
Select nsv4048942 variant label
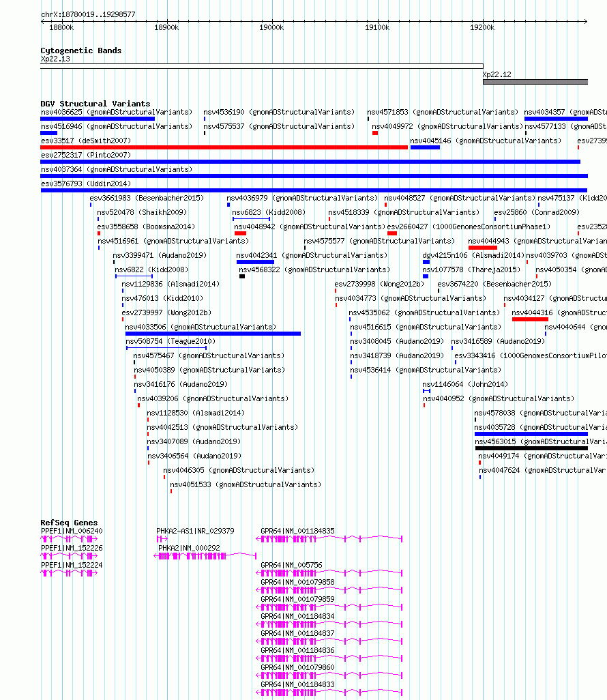pos(310,227)
